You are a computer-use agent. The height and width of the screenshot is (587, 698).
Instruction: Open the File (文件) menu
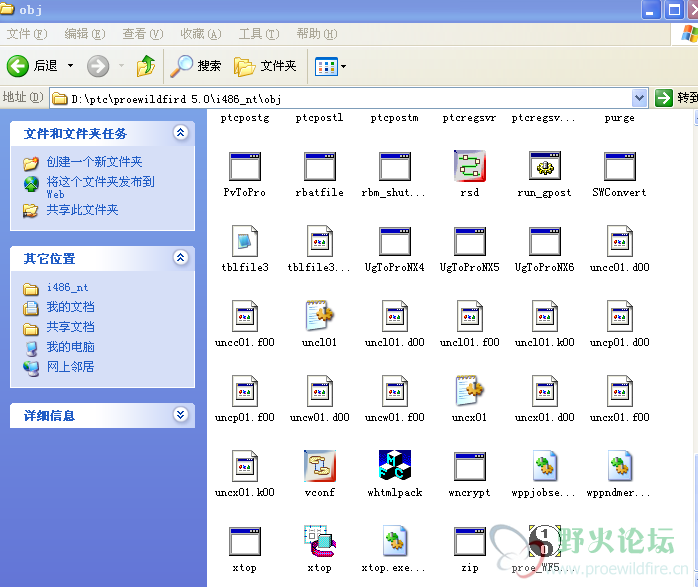pos(27,34)
